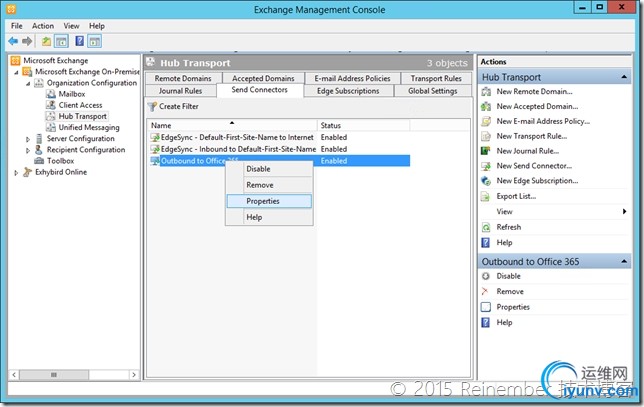Viewport: 644px width, 407px height.
Task: Click Export List... action link
Action: click(516, 196)
